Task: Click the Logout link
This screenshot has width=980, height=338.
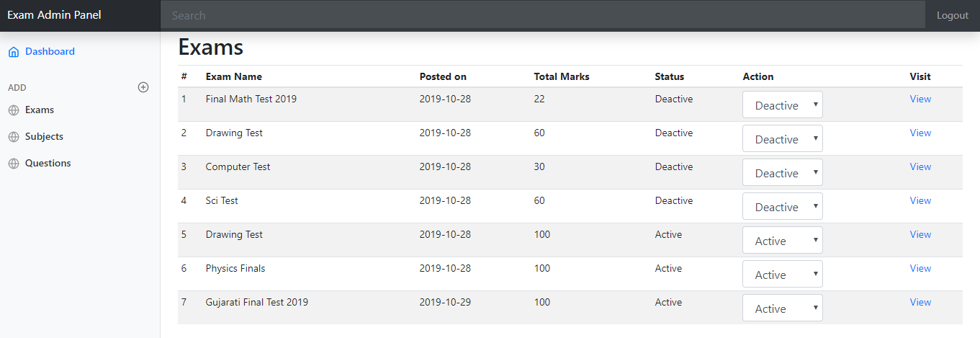Action: [x=953, y=15]
